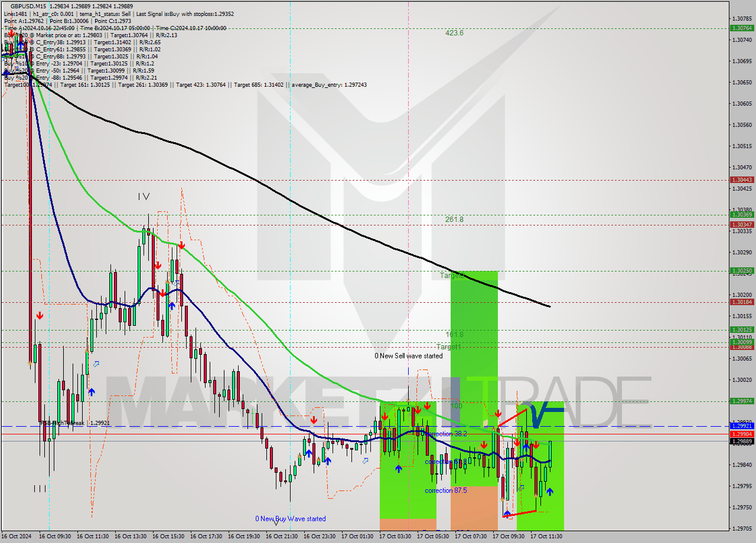756x543 pixels.
Task: Select the 'correction 87.5' label
Action: [x=446, y=490]
